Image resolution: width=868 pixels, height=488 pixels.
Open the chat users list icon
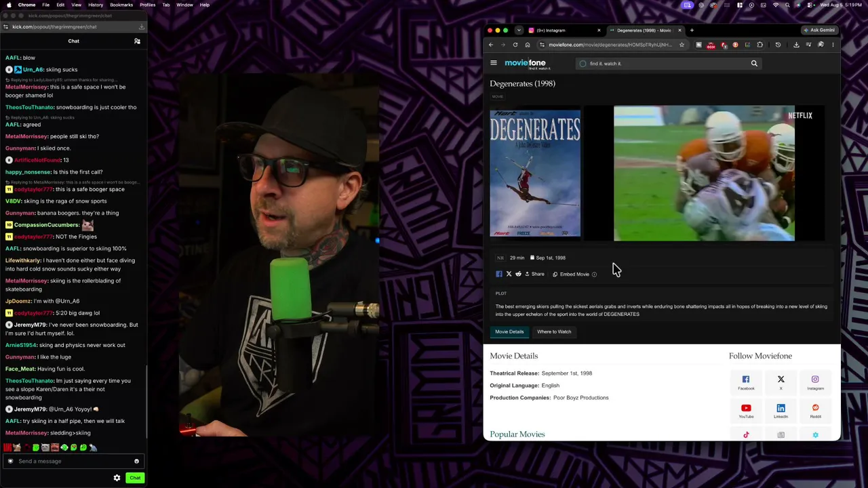(137, 41)
